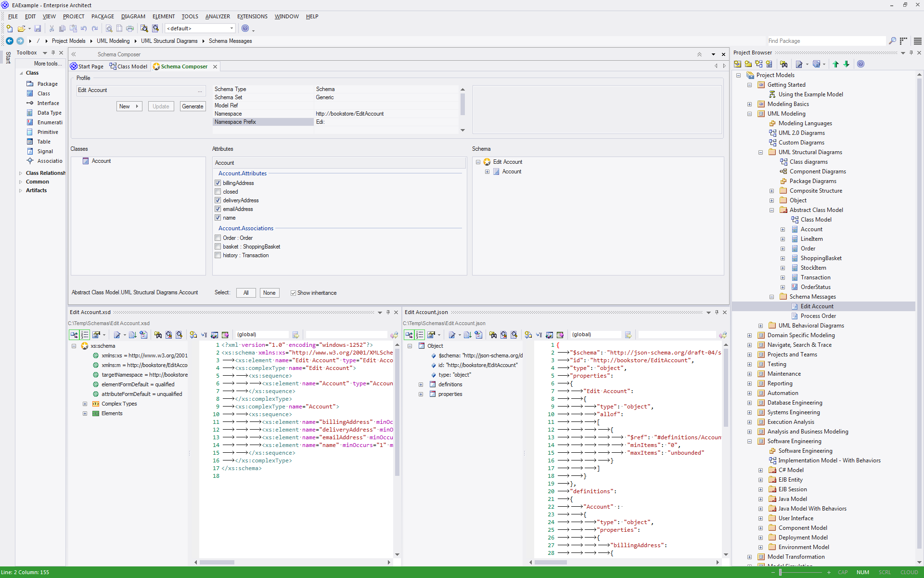Click the green down arrow in Project Browser
Viewport: 924px width, 578px height.
click(x=847, y=64)
